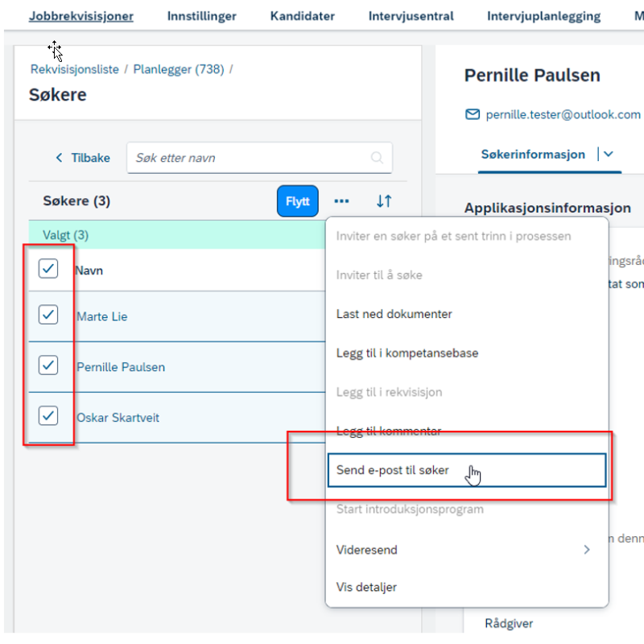Click the sort arrows icon
This screenshot has width=644, height=644.
tap(384, 201)
